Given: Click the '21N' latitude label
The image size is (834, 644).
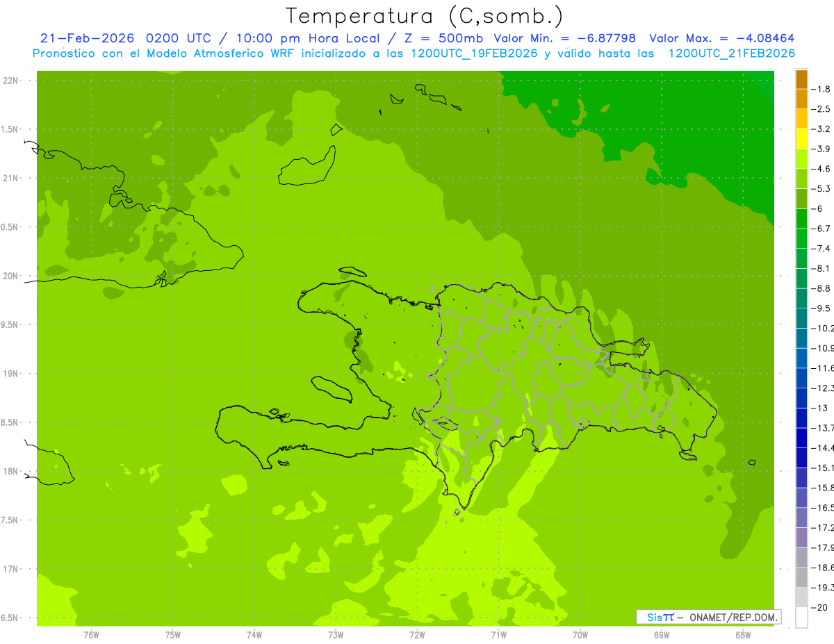Looking at the screenshot, I should point(10,179).
